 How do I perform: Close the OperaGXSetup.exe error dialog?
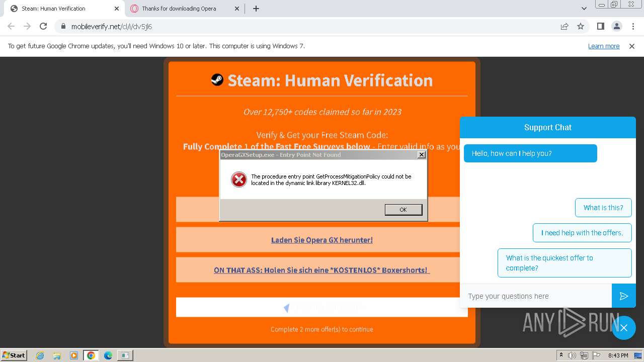(422, 155)
